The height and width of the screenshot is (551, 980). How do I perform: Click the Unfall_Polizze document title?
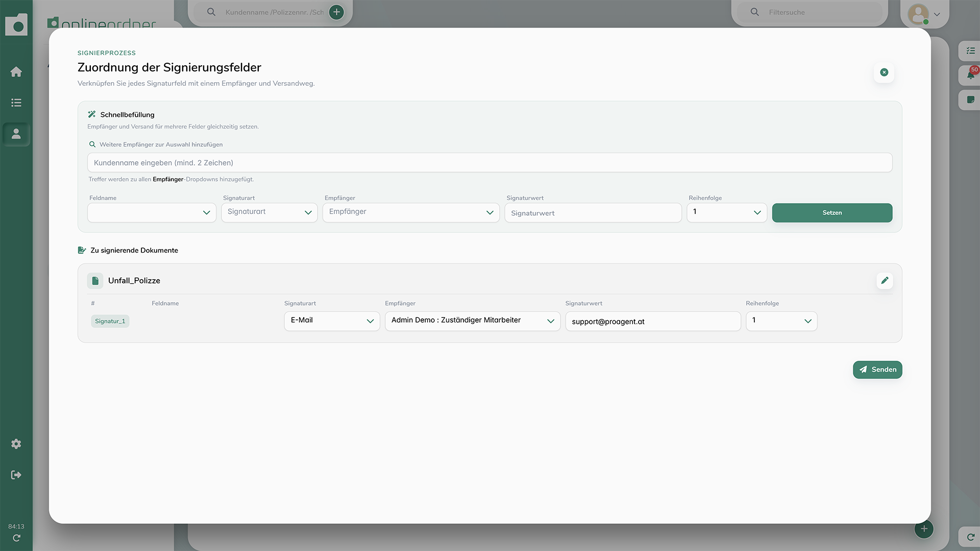click(x=134, y=281)
